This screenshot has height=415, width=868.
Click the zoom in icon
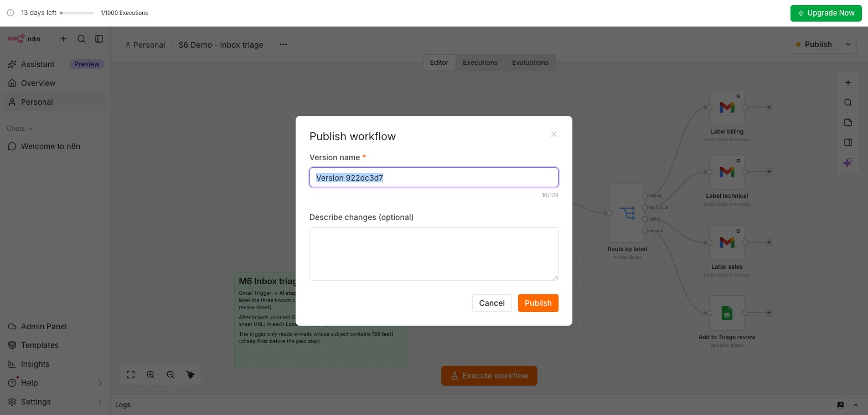coord(151,375)
